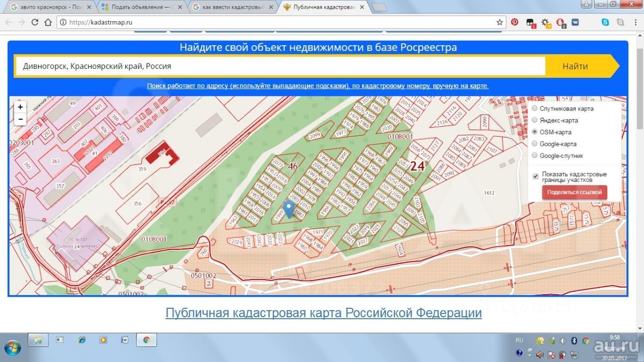Open a new browser tab
This screenshot has width=644, height=362.
pyautogui.click(x=379, y=8)
